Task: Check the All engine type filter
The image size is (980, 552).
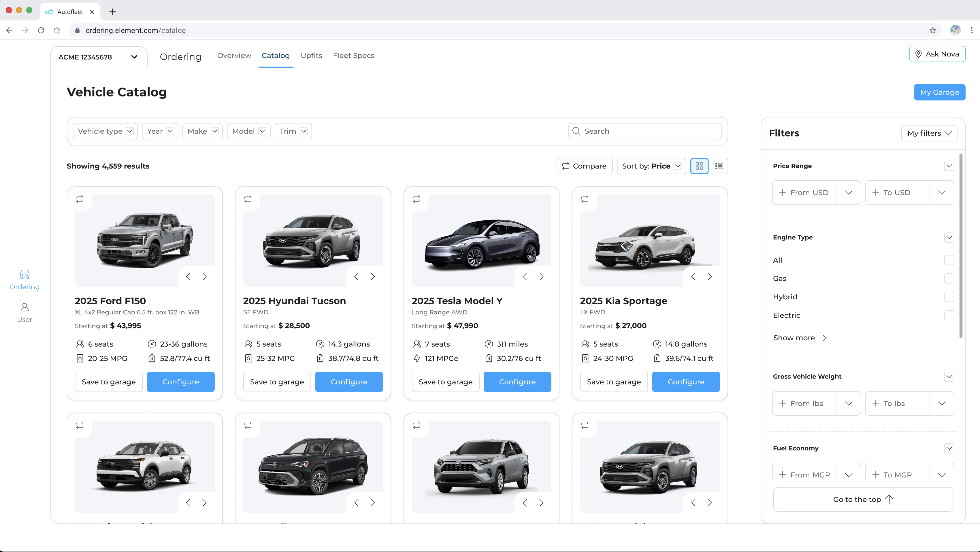Action: [x=949, y=260]
